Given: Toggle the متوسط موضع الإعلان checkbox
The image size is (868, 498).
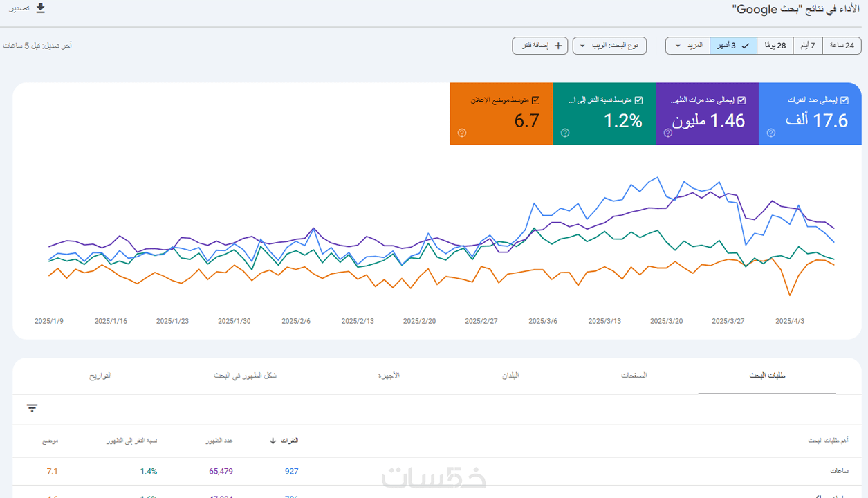Looking at the screenshot, I should pos(535,100).
